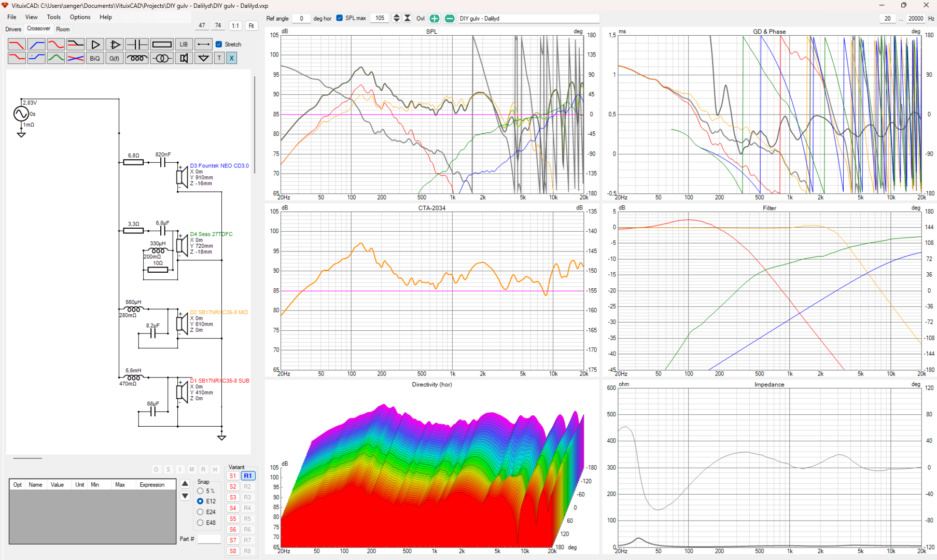Click the SPL max up/down stepper
Screen dimensions: 937x560
point(397,18)
